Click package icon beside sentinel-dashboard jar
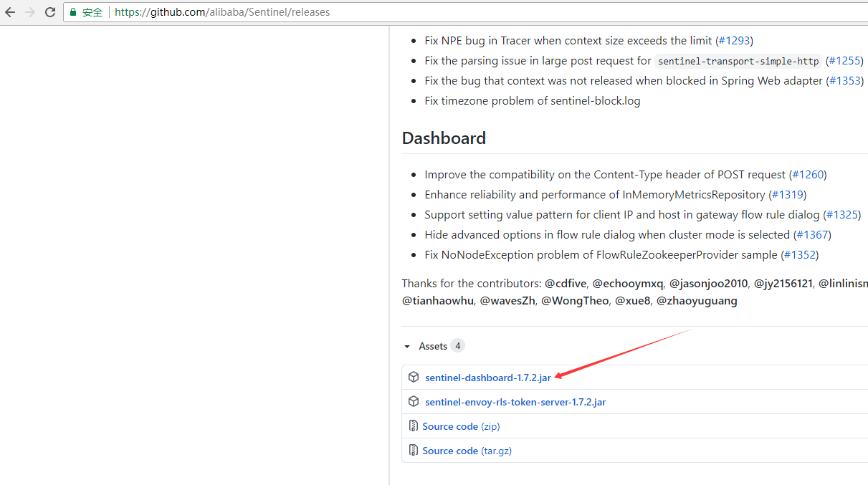Screen dimensions: 868x485 (414, 377)
